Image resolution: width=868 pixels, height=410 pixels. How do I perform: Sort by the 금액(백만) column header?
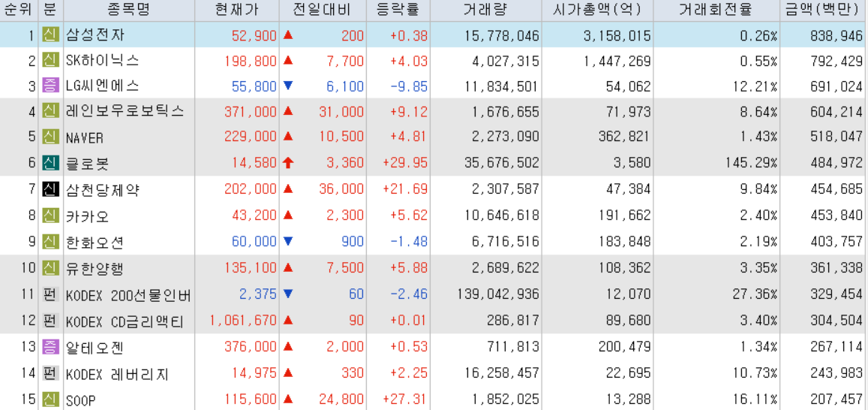[824, 10]
